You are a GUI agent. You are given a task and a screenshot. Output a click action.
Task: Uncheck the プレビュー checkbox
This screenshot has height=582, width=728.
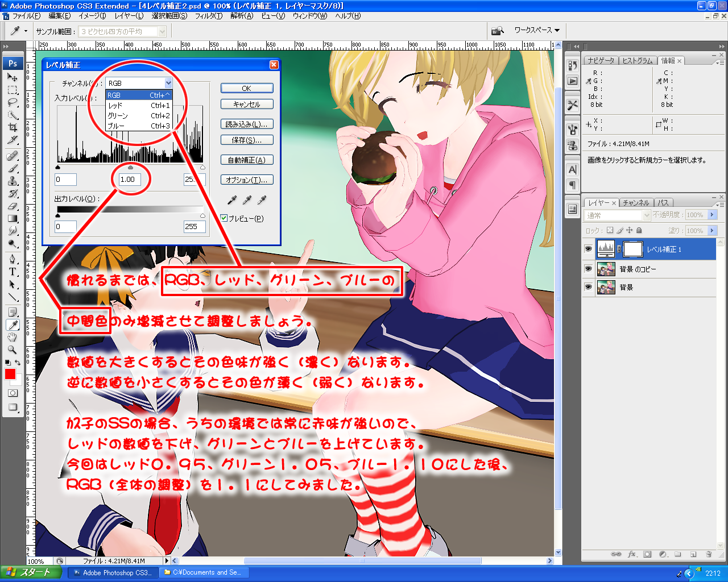pyautogui.click(x=224, y=218)
